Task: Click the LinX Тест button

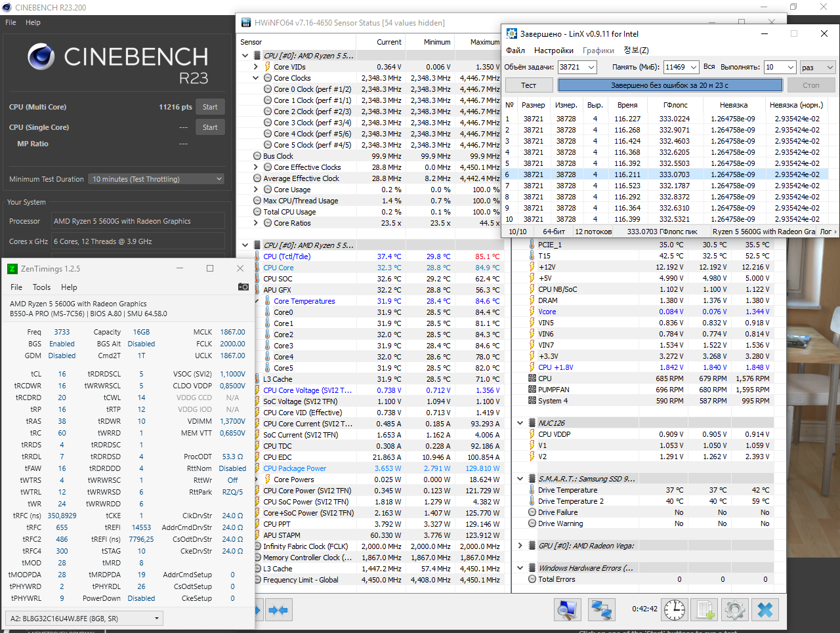Action: tap(529, 85)
